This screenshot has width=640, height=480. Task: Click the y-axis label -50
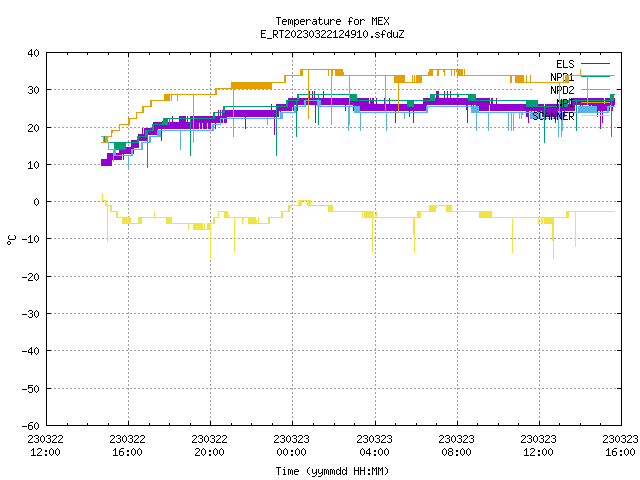click(31, 389)
